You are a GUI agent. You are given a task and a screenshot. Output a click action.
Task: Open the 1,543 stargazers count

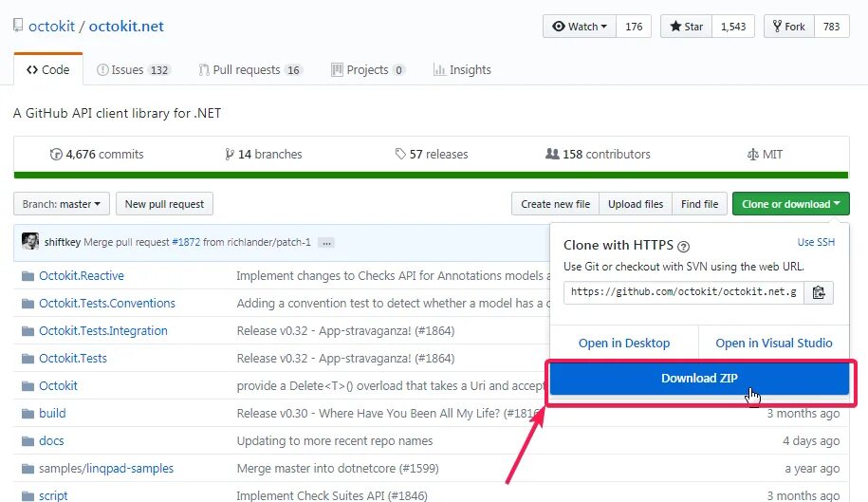pos(733,27)
